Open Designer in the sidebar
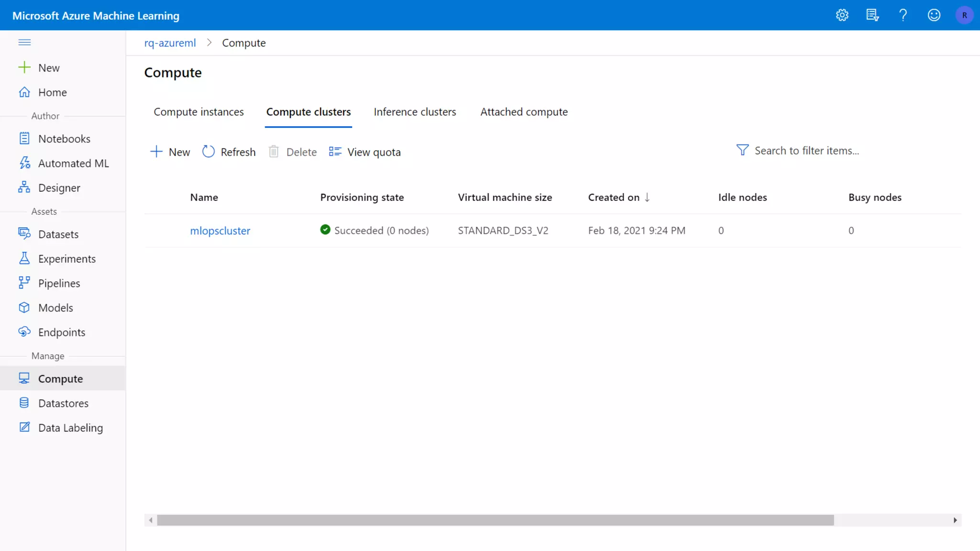 tap(59, 188)
